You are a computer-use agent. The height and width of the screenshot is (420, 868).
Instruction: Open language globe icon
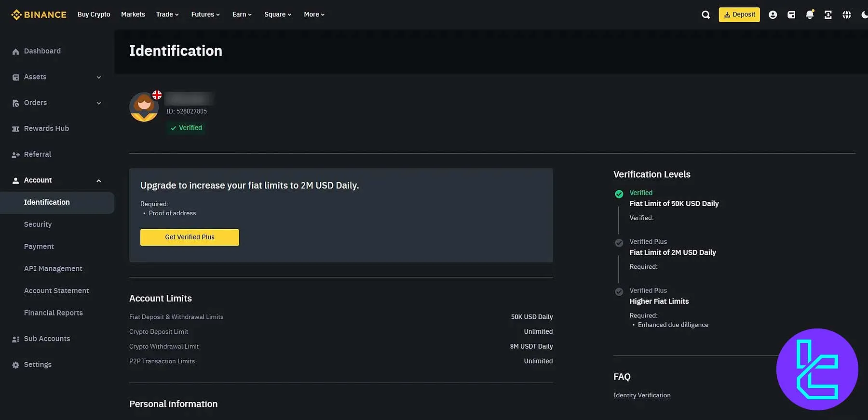pyautogui.click(x=846, y=15)
